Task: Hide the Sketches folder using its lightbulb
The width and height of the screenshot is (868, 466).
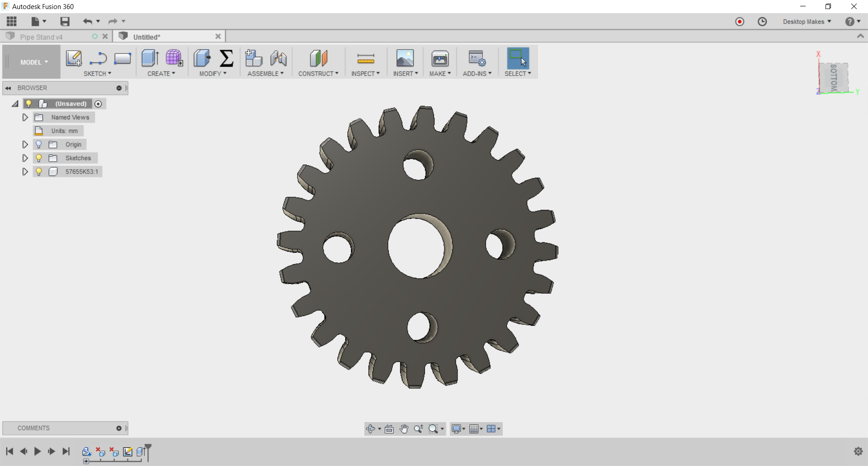Action: pos(39,158)
